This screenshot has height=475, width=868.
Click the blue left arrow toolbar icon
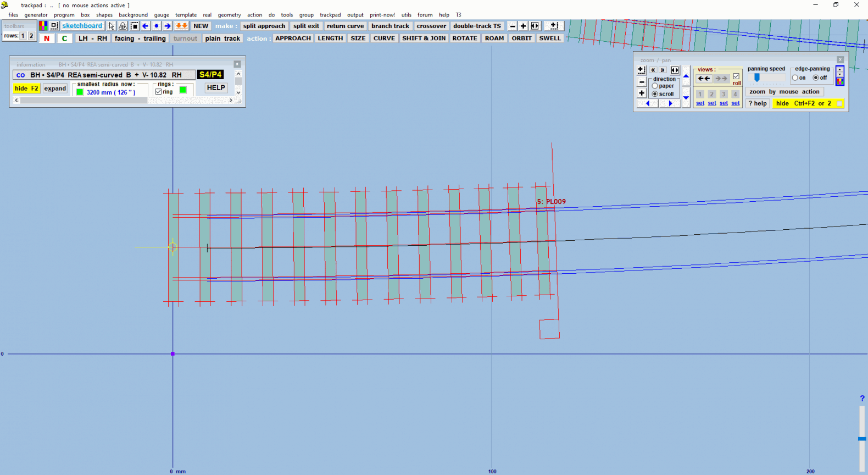pyautogui.click(x=145, y=26)
